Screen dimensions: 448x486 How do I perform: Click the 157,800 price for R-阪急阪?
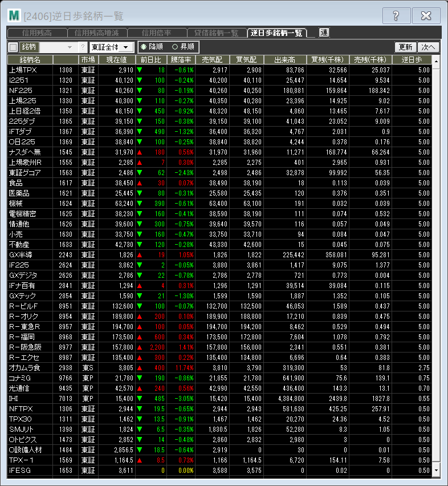coord(123,347)
